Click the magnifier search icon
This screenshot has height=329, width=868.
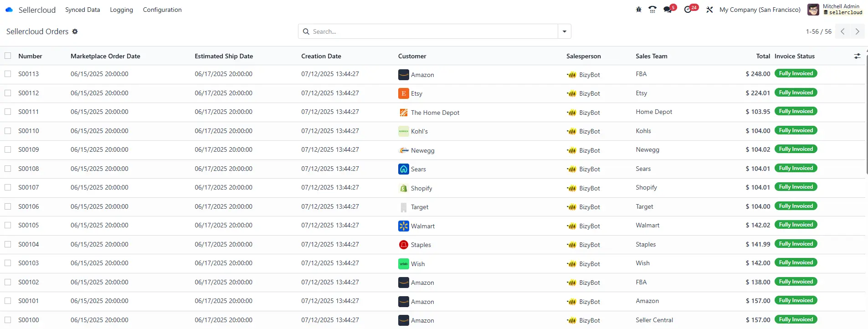[306, 31]
